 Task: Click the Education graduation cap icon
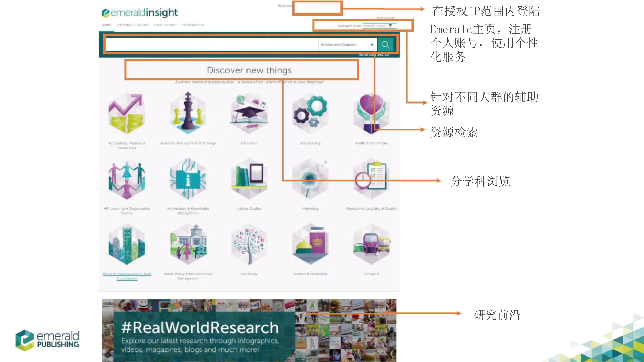coord(249,113)
